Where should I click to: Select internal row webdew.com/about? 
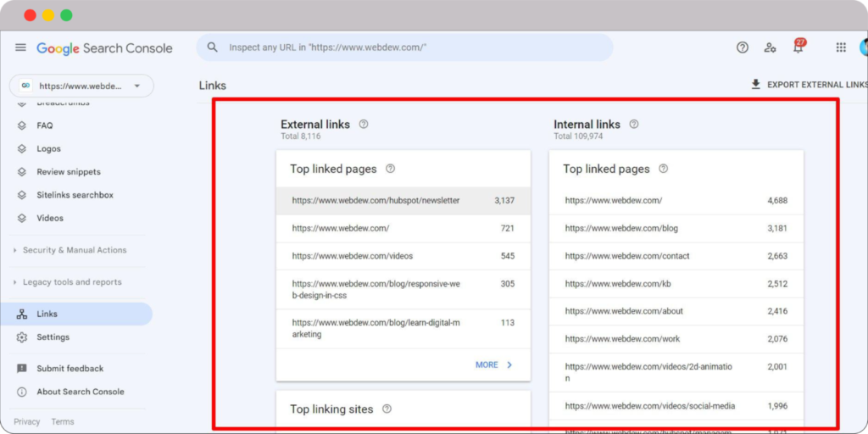coord(676,312)
